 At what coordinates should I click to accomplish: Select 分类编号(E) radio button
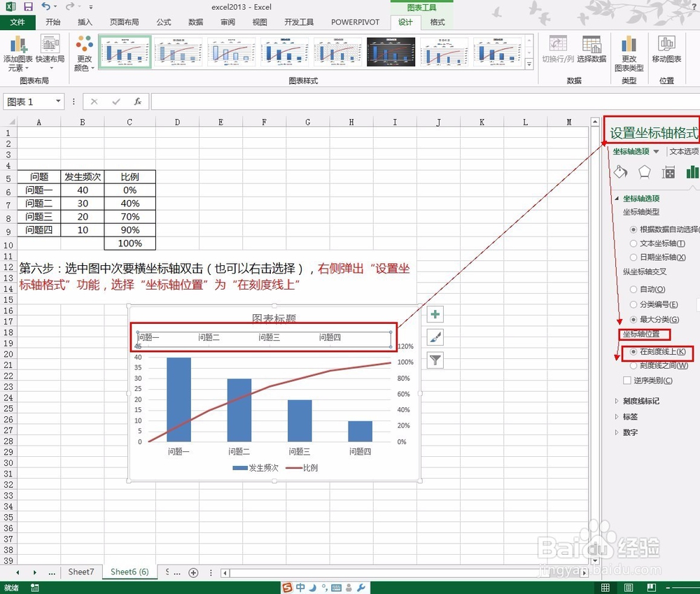[x=633, y=305]
